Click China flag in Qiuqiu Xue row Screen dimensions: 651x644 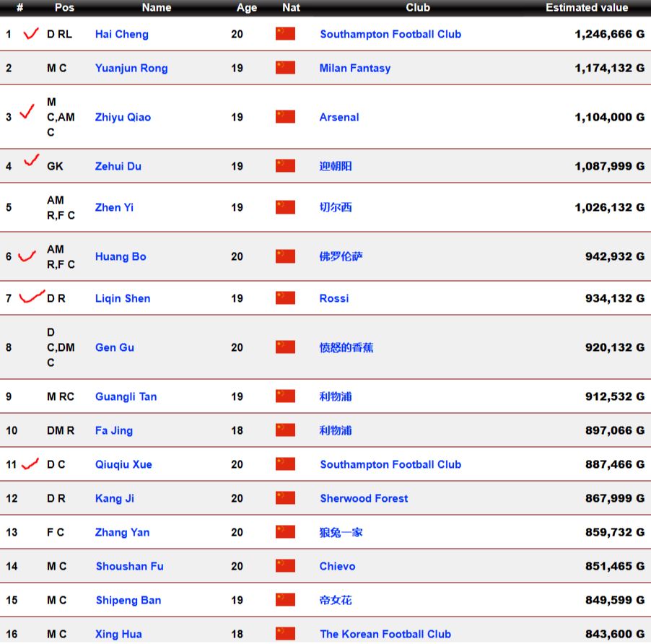[x=285, y=464]
